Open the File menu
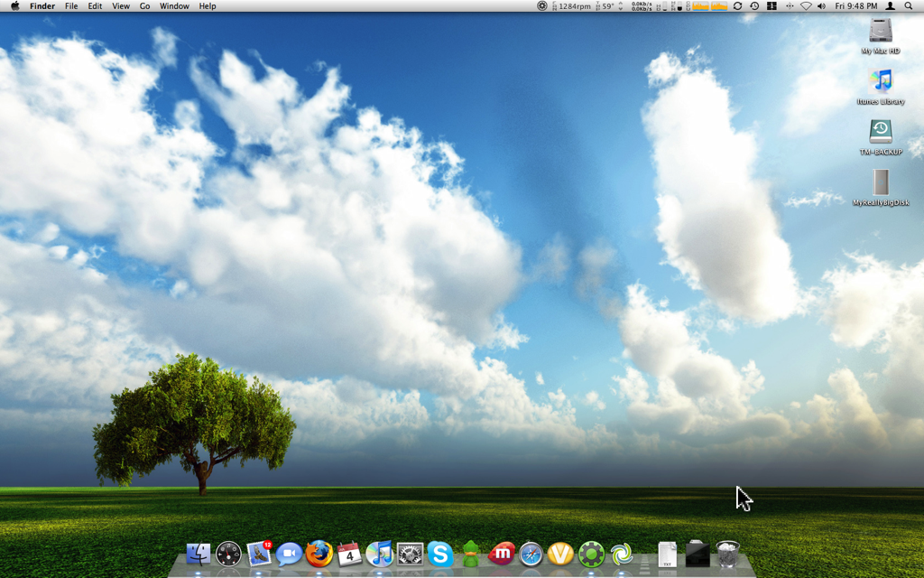The height and width of the screenshot is (578, 924). pyautogui.click(x=71, y=6)
